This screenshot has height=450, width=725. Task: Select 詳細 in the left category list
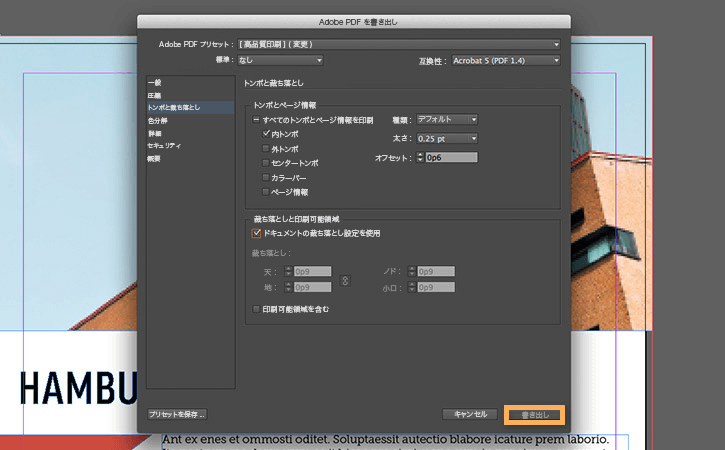190,134
